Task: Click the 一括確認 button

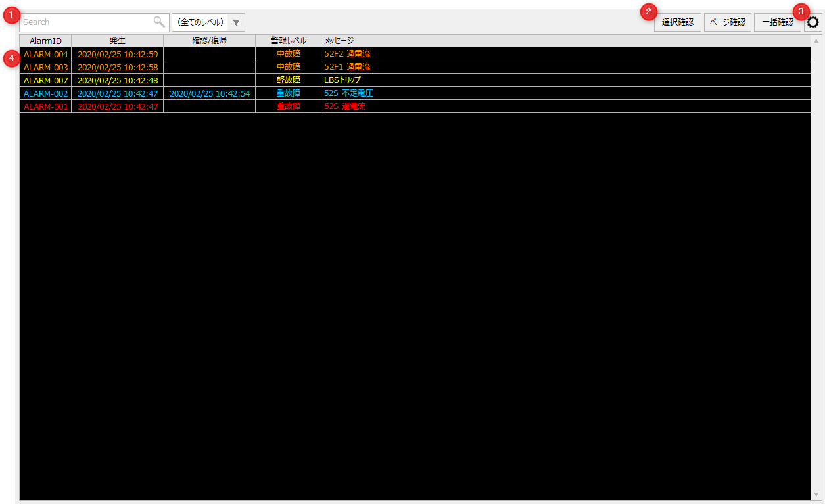Action: pyautogui.click(x=777, y=22)
